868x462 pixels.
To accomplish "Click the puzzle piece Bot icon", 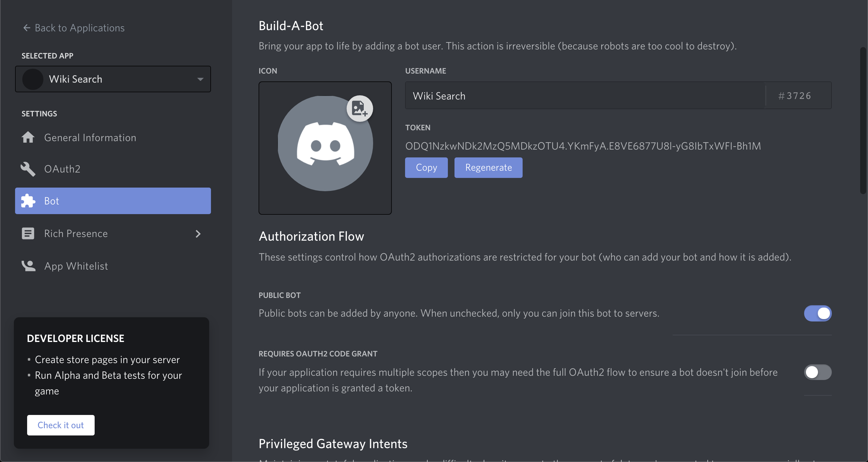I will pos(28,201).
